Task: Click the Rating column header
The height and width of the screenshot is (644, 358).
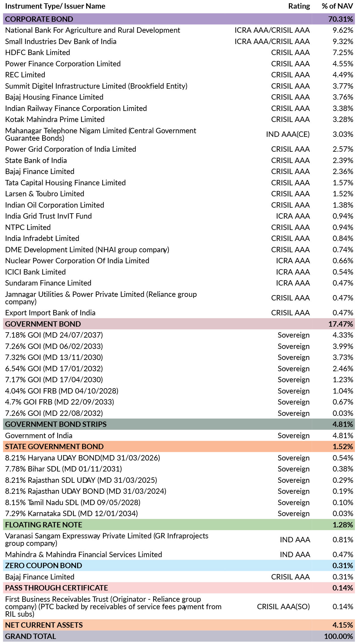Action: click(x=299, y=6)
